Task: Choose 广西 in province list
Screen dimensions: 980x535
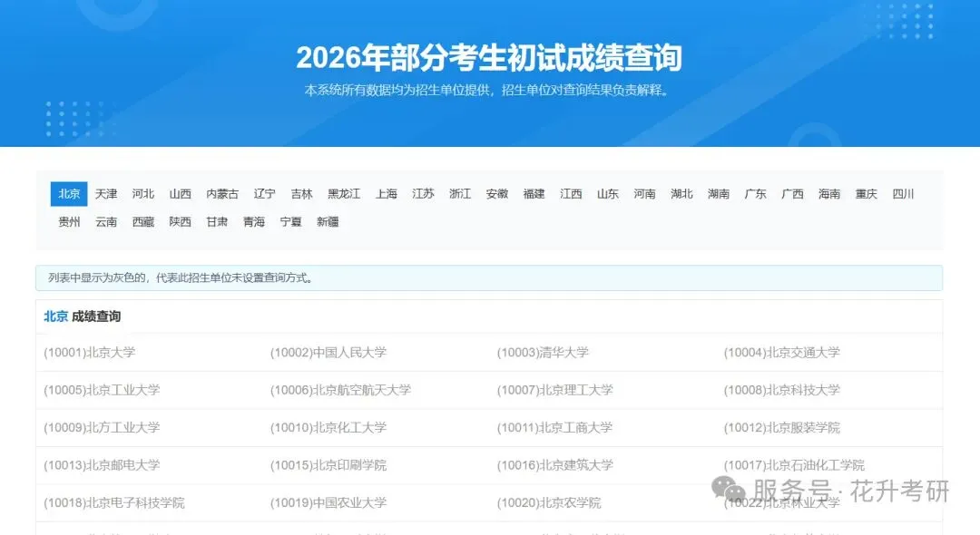Action: [792, 194]
